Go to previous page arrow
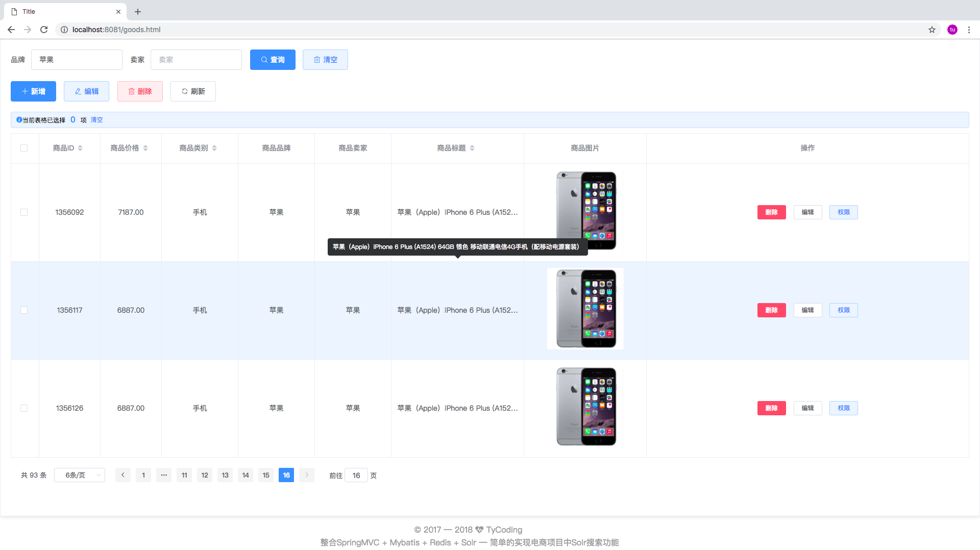The width and height of the screenshot is (980, 550). click(123, 475)
